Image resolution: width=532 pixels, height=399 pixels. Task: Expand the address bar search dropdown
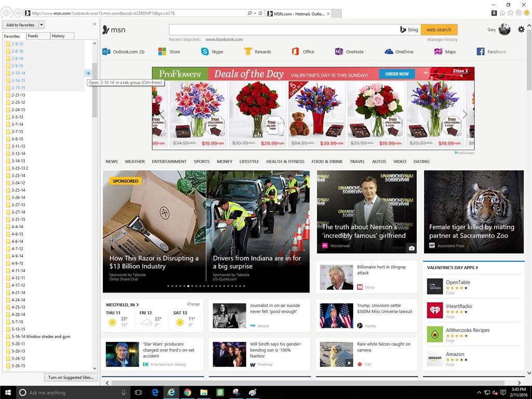(x=255, y=13)
